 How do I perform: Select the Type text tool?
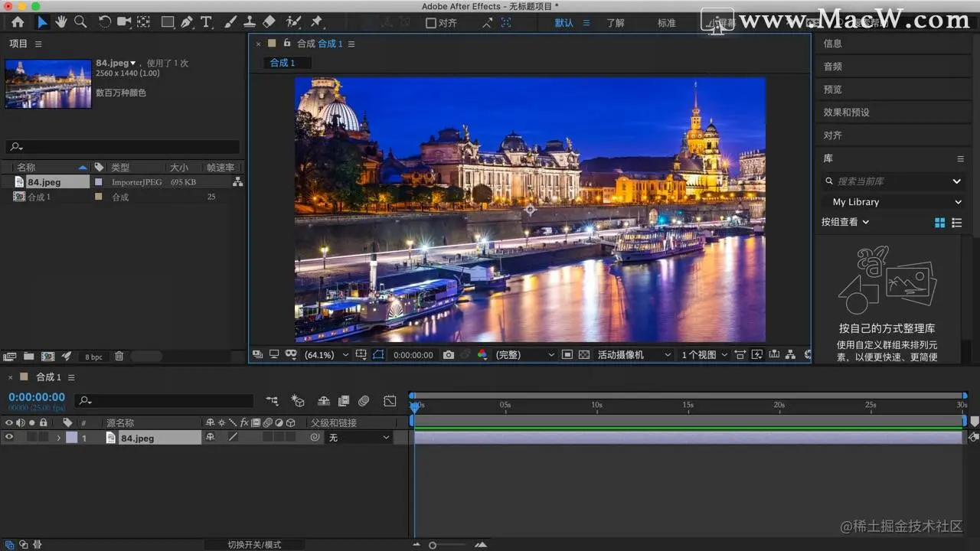(x=206, y=22)
